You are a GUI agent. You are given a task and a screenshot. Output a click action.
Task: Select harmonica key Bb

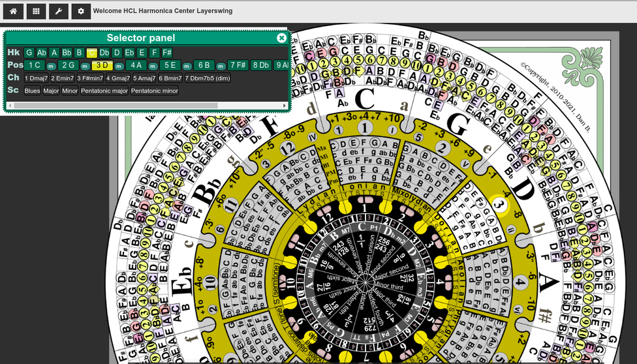click(x=67, y=53)
